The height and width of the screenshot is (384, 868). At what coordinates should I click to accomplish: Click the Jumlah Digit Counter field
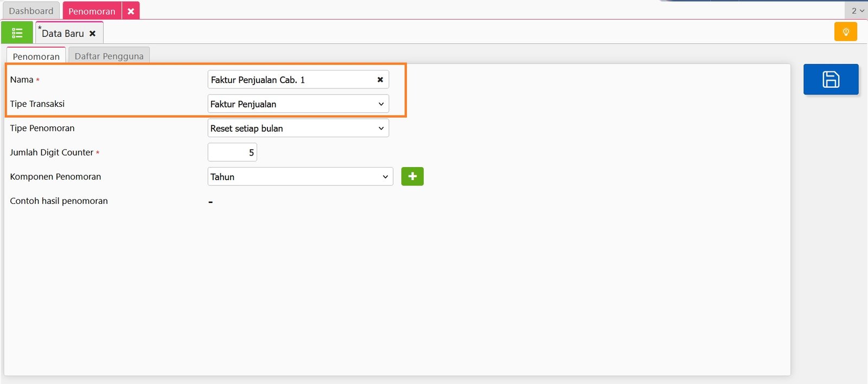click(232, 152)
